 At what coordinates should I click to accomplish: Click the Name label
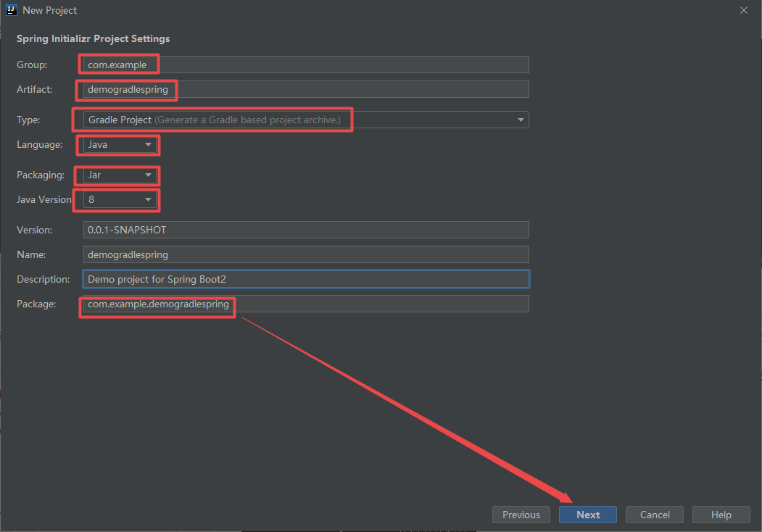pos(31,254)
